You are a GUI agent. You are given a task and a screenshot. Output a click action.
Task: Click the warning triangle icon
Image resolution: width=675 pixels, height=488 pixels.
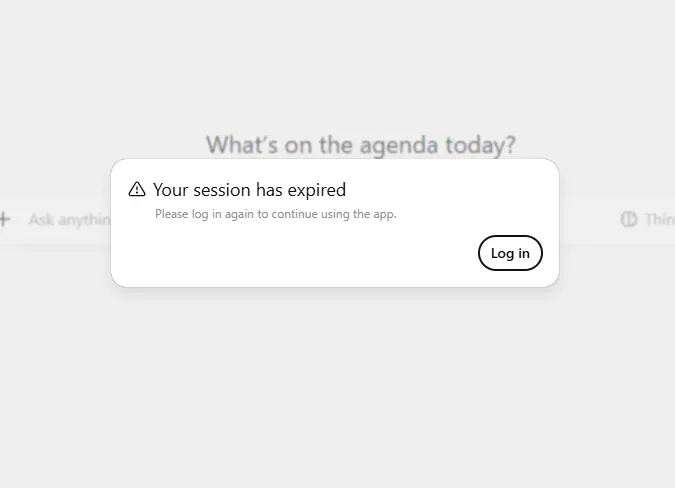click(137, 189)
